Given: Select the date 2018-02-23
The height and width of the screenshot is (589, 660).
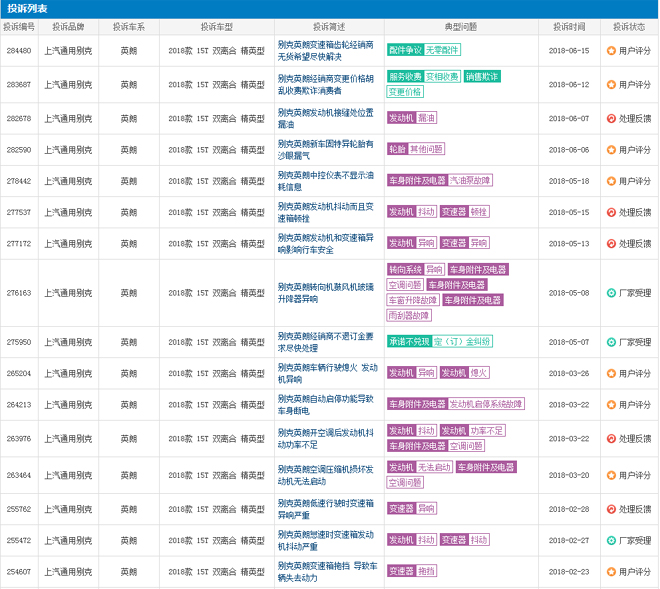Looking at the screenshot, I should click(x=569, y=572).
